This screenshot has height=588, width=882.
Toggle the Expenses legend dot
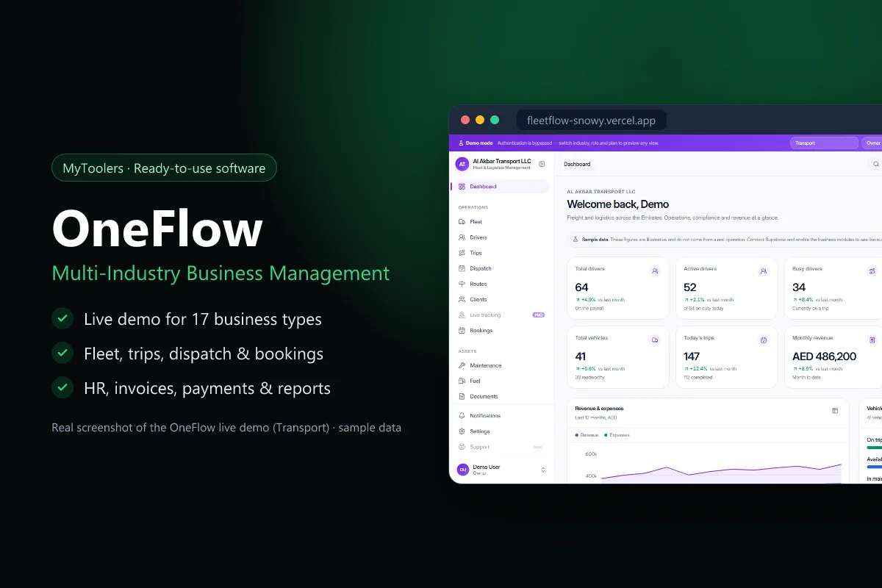point(606,435)
